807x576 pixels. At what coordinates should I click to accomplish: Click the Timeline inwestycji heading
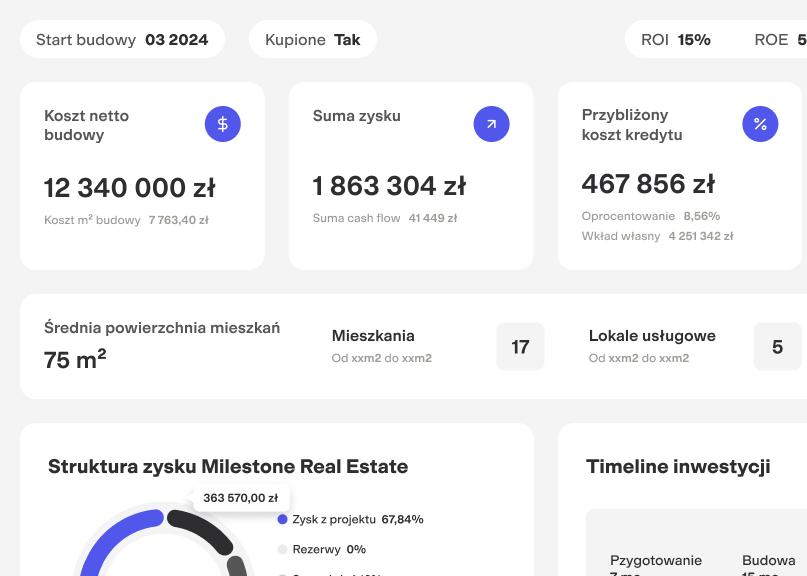678,466
